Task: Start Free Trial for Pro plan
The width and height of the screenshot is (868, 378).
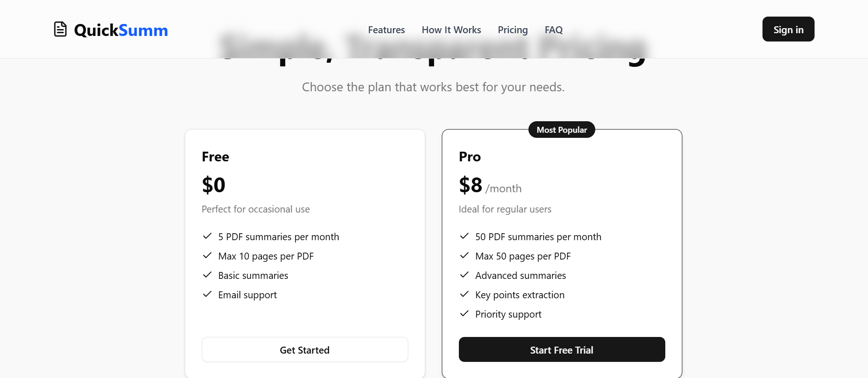Action: click(562, 349)
